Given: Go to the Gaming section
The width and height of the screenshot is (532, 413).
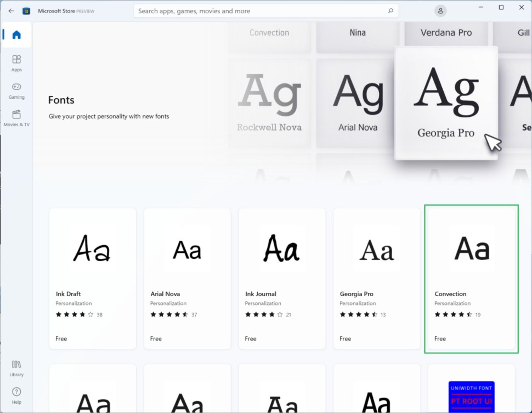Looking at the screenshot, I should 16,91.
